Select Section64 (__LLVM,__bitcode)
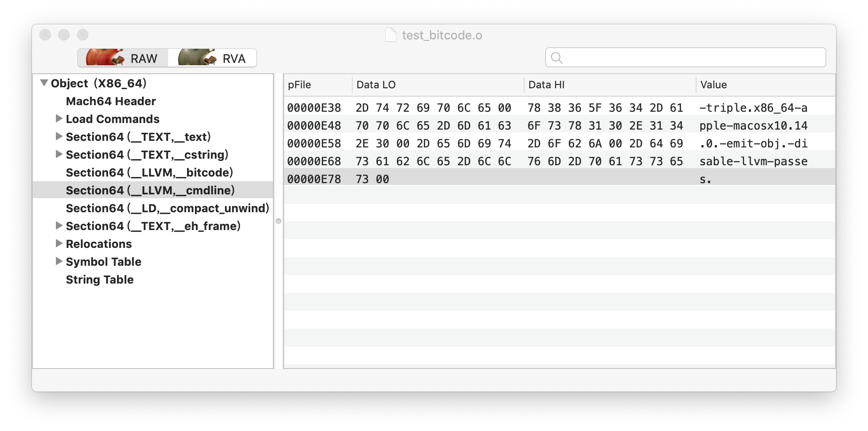Image resolution: width=868 pixels, height=431 pixels. pos(149,172)
